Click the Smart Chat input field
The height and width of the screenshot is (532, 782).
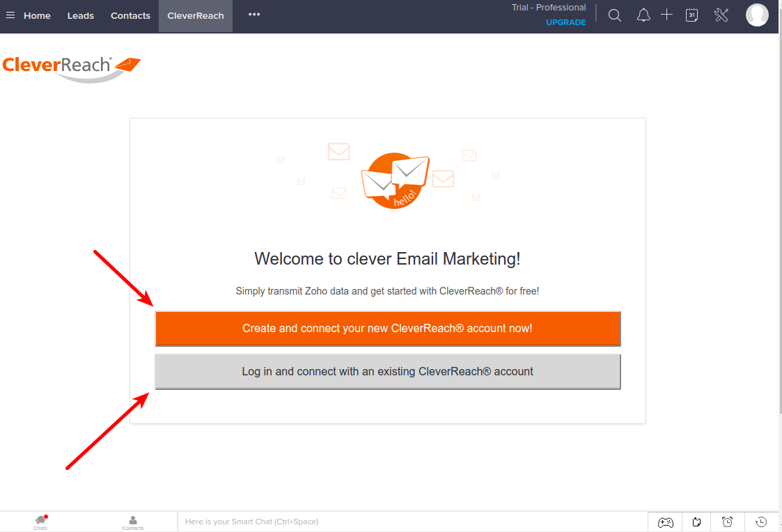click(411, 522)
